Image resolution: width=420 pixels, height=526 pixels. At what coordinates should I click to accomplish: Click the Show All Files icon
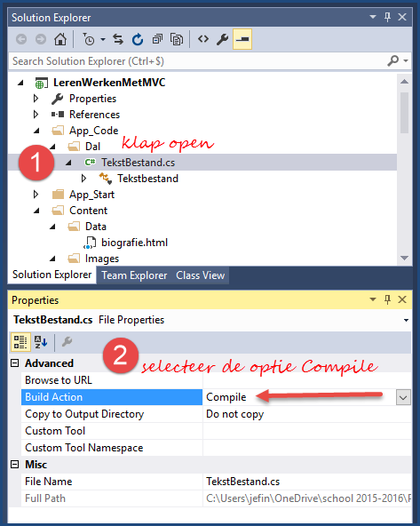tap(177, 40)
